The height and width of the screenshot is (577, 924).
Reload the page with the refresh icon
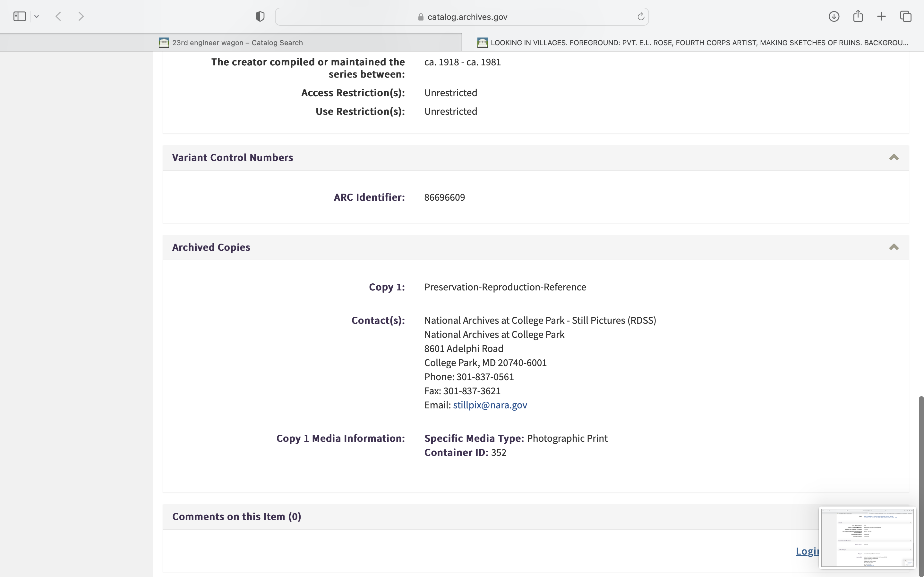click(641, 16)
